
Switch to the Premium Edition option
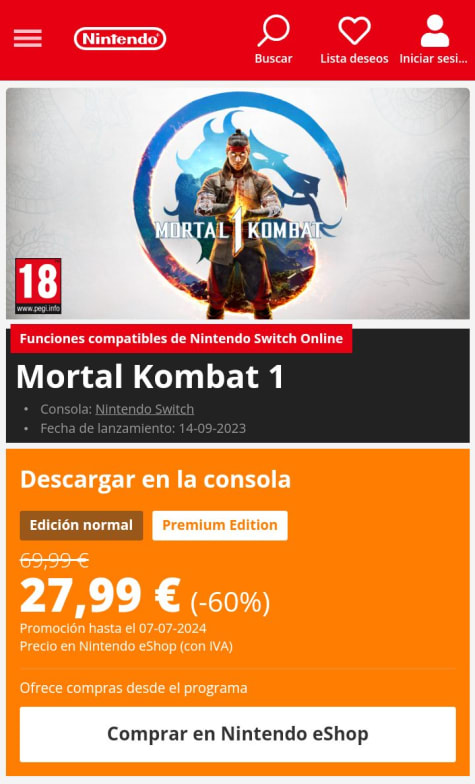point(220,525)
